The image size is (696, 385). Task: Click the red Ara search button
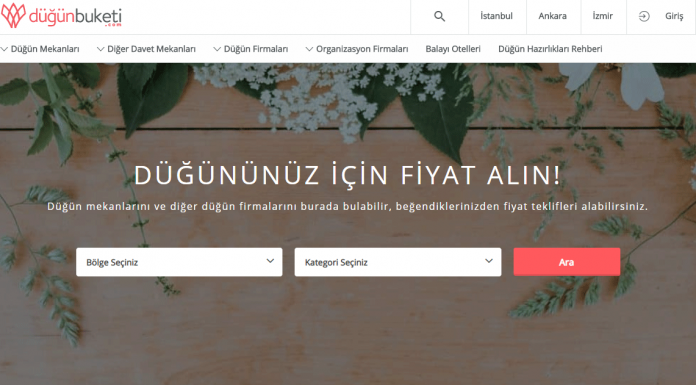coord(567,262)
